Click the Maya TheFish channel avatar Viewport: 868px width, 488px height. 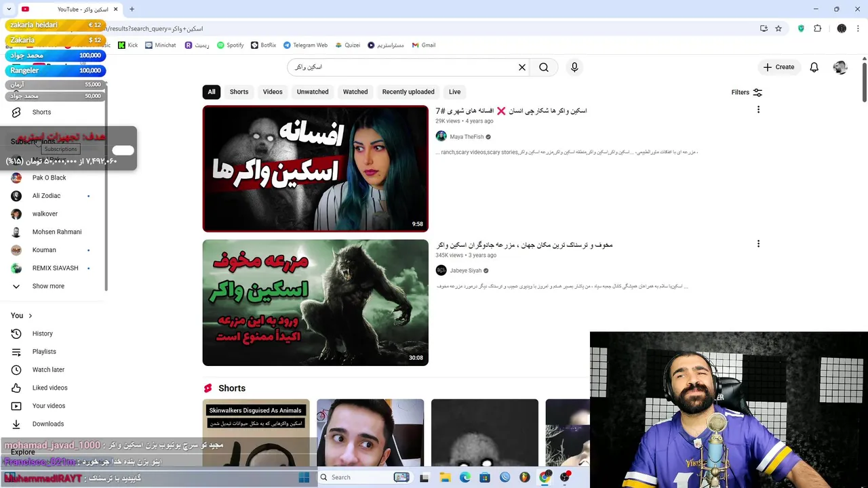coord(441,136)
